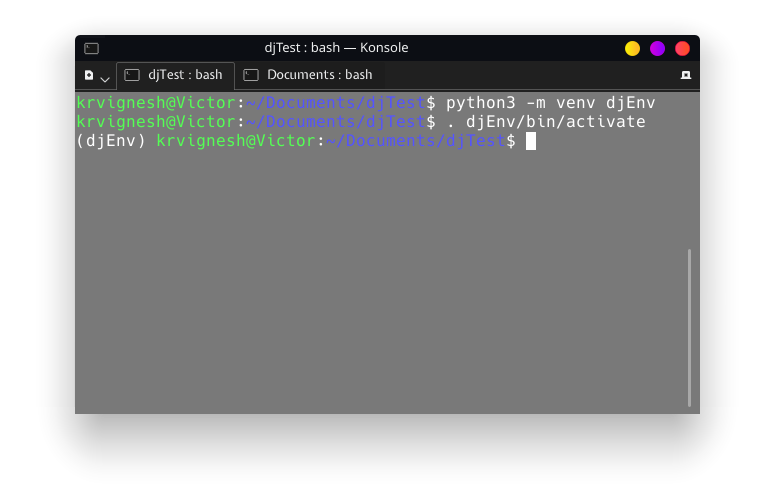Click the terminal icon on the Documents tab
The height and width of the screenshot is (499, 775).
[x=251, y=75]
